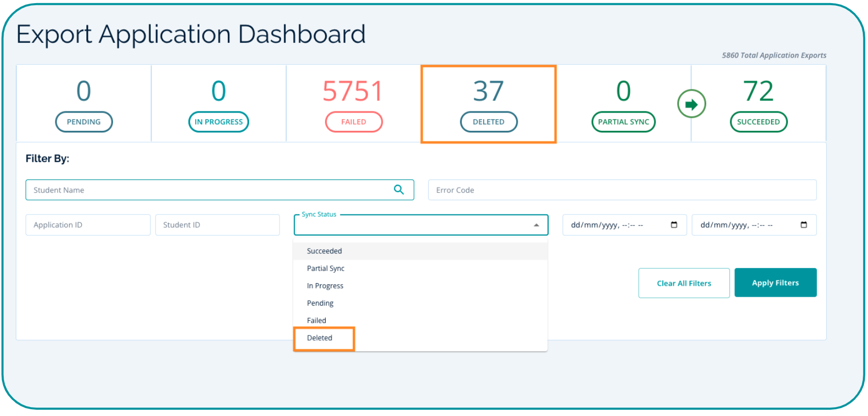Viewport: 868px width, 416px height.
Task: Click the search magnifier icon in Student Name
Action: [x=398, y=190]
